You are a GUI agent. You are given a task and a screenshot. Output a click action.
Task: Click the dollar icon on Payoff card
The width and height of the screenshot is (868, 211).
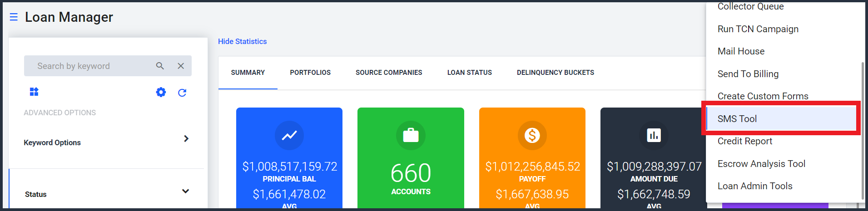point(532,135)
